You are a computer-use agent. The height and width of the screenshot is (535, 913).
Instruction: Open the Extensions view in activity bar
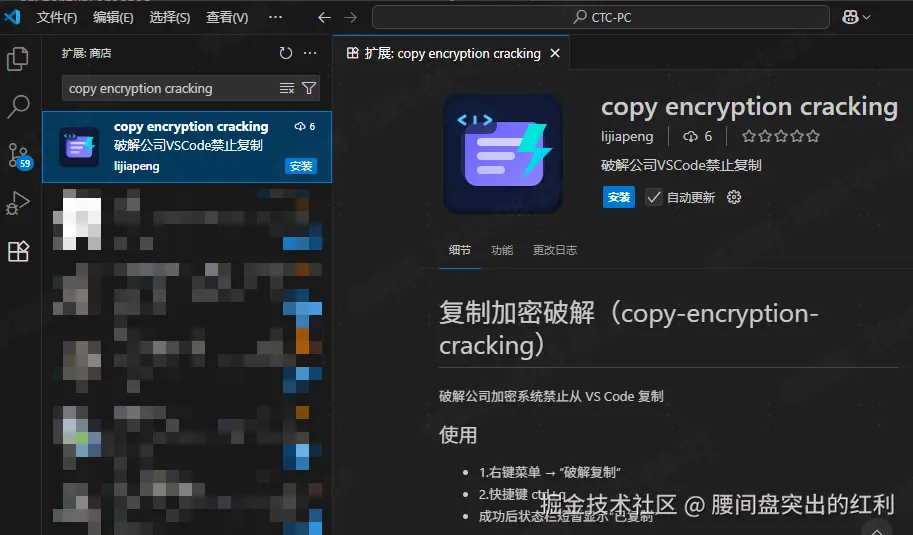pyautogui.click(x=18, y=251)
